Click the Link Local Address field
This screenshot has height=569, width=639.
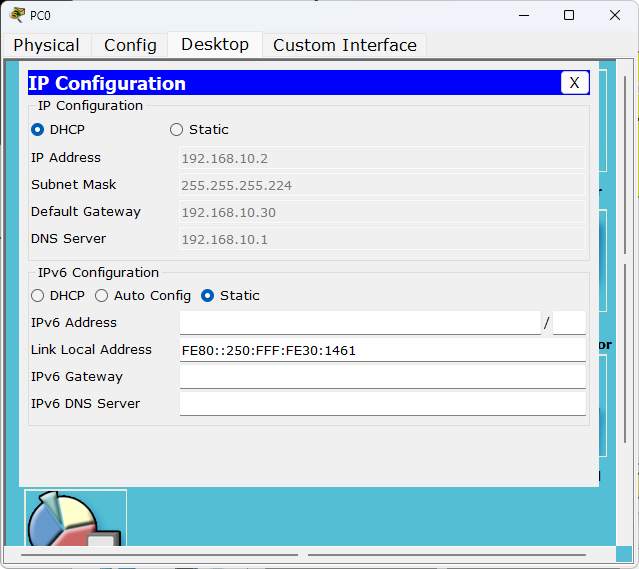383,350
